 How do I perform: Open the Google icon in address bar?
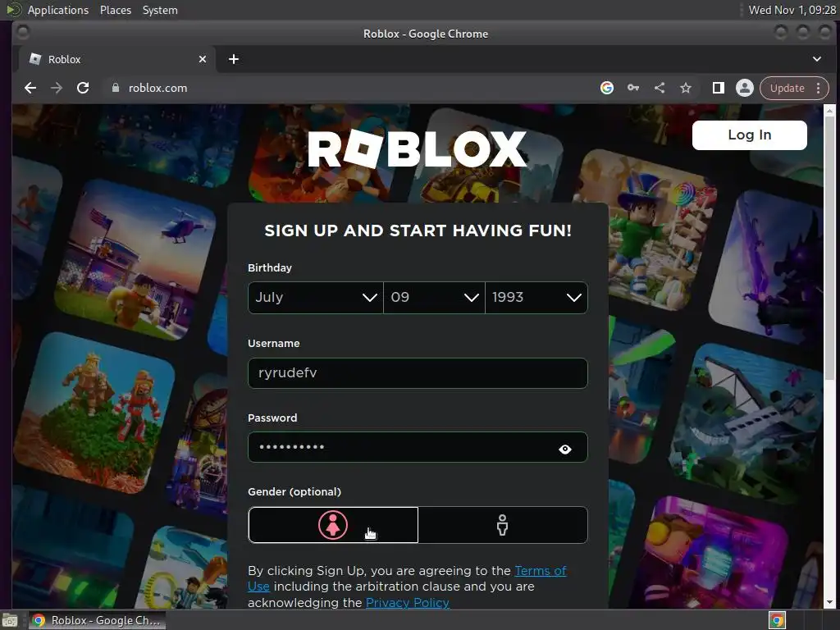pyautogui.click(x=606, y=88)
